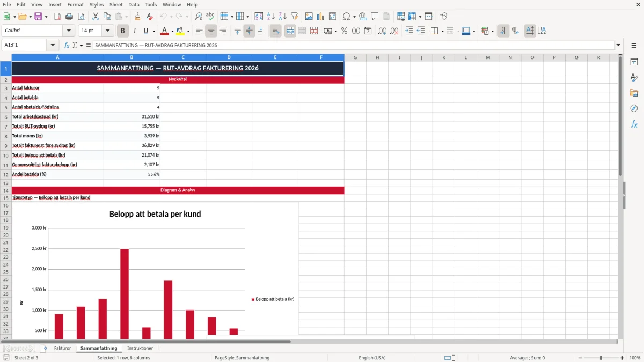Clear direct formatting icon
This screenshot has width=644, height=362.
[x=149, y=17]
